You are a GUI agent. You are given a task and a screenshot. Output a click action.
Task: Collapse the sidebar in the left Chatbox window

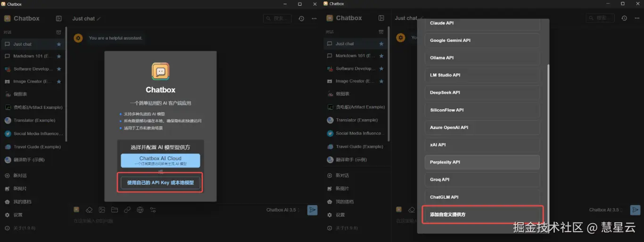pos(58,18)
